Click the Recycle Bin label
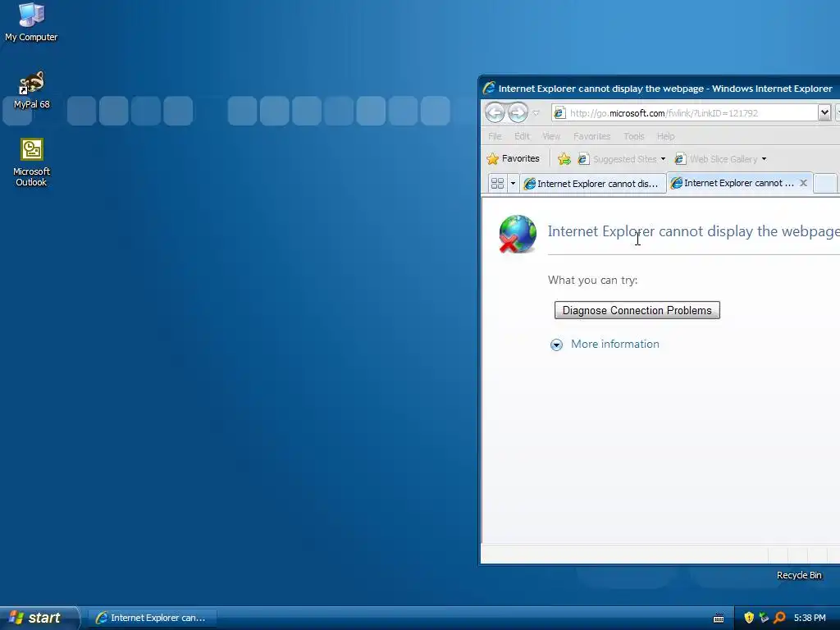 pyautogui.click(x=799, y=575)
